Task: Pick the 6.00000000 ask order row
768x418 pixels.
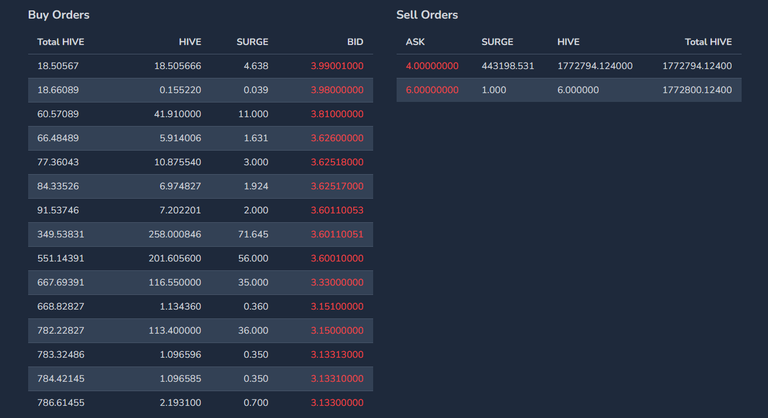Action: [x=569, y=90]
